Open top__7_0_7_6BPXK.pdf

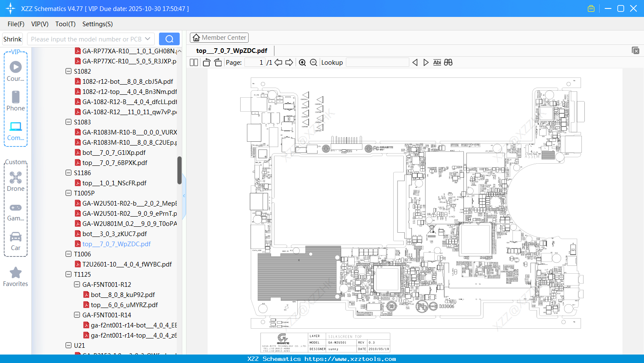coord(115,162)
